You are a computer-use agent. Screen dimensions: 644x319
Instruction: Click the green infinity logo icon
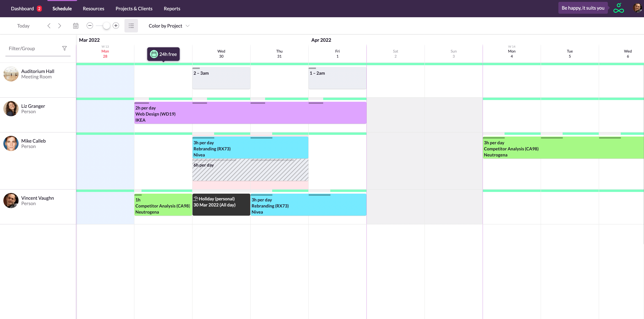point(619,8)
